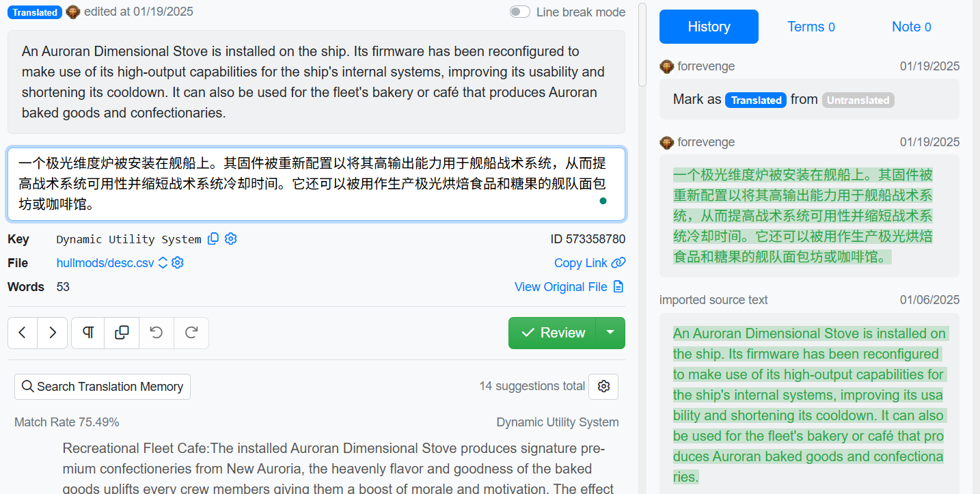This screenshot has width=980, height=494.
Task: Switch to the Terms tab
Action: [x=811, y=27]
